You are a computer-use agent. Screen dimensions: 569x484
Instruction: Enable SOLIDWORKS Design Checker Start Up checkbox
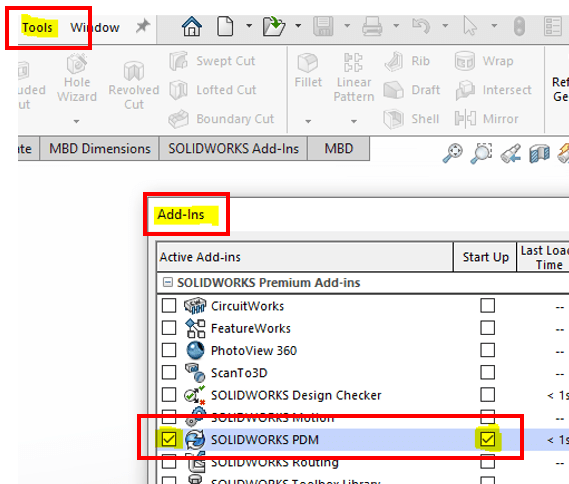pos(487,395)
